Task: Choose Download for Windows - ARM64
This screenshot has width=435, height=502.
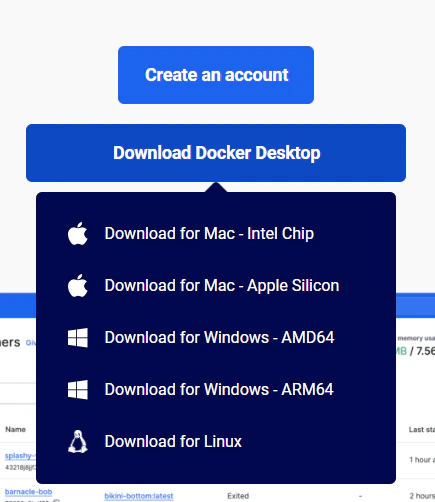Action: (x=216, y=389)
